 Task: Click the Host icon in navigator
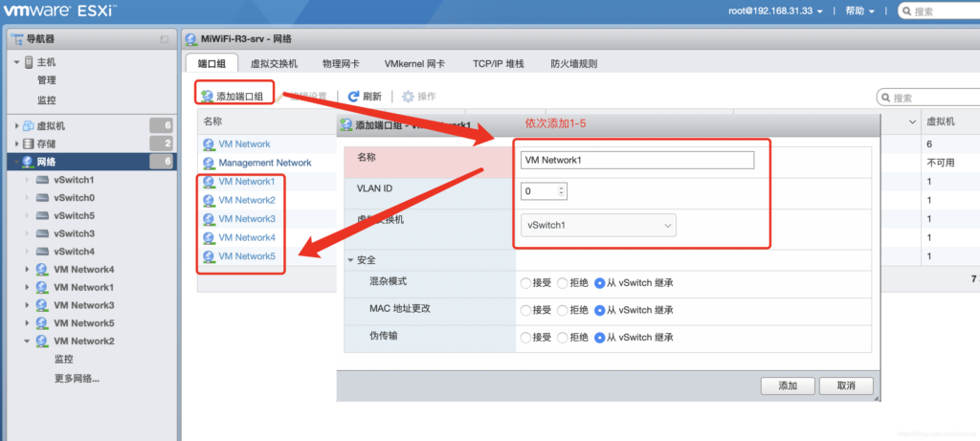pos(29,62)
